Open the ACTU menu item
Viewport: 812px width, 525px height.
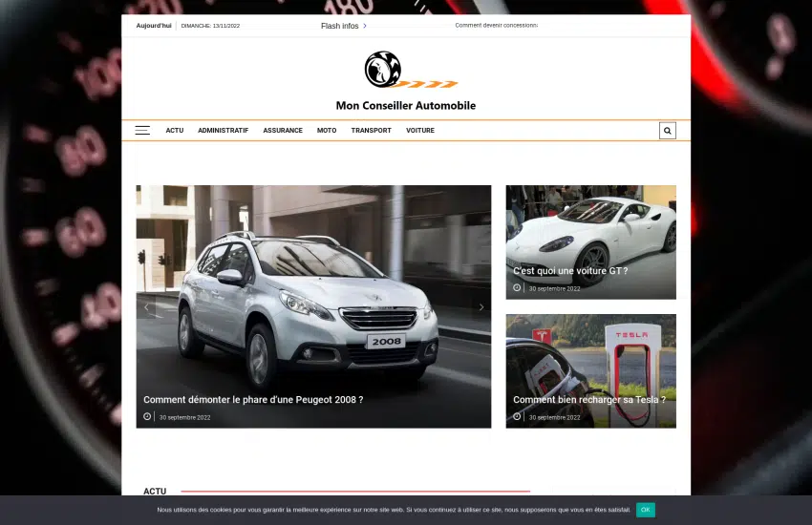pyautogui.click(x=174, y=131)
